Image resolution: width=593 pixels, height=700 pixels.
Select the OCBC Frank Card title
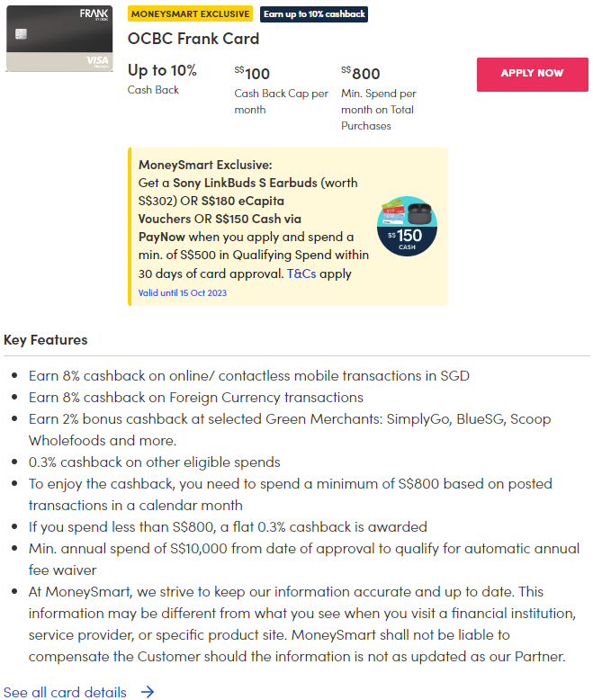click(193, 39)
